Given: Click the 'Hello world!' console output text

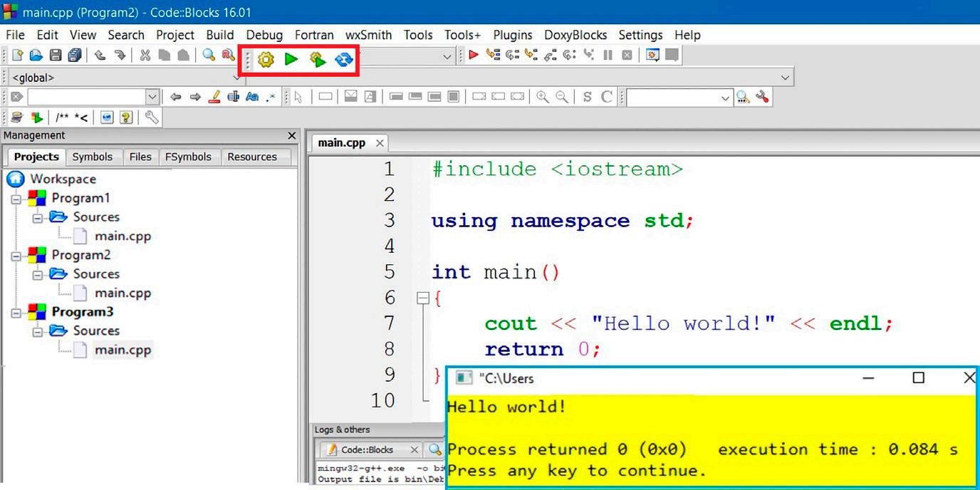Looking at the screenshot, I should [507, 407].
